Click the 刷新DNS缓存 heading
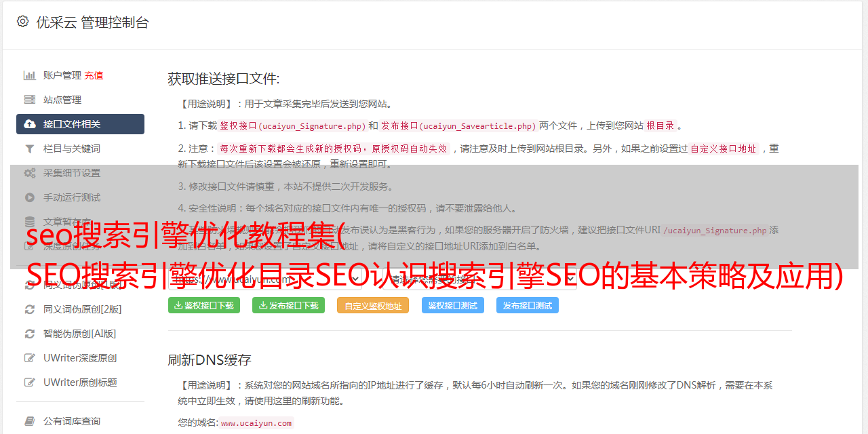The height and width of the screenshot is (434, 868). tap(210, 359)
